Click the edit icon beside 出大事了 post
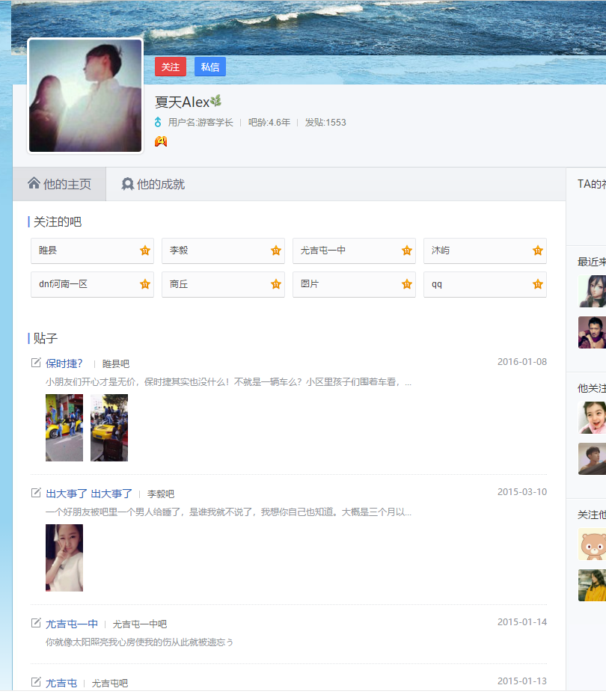606x700 pixels. click(36, 492)
